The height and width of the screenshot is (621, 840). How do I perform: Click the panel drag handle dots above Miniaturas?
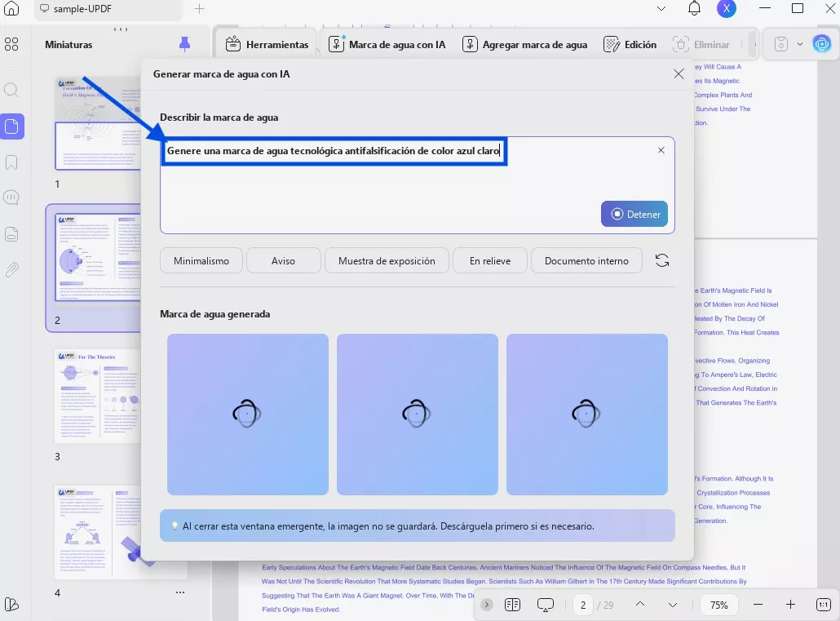(x=121, y=29)
